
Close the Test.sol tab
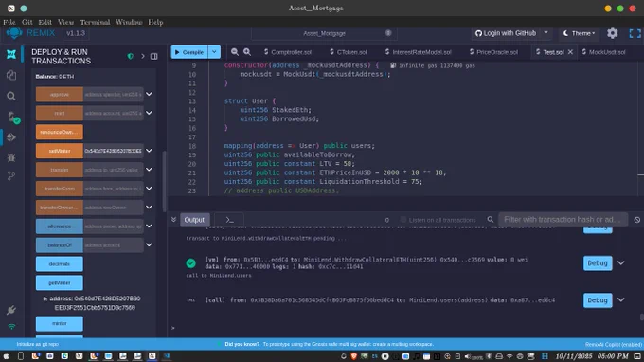coord(570,52)
